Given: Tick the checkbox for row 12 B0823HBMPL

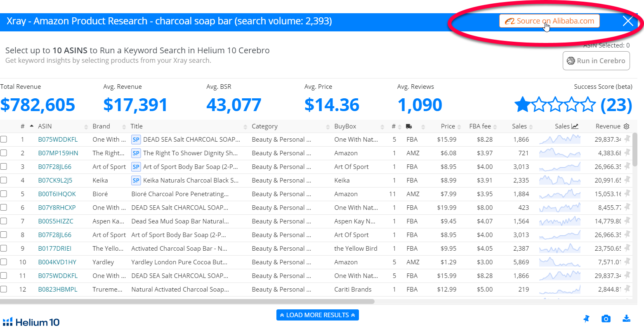Looking at the screenshot, I should coord(4,290).
